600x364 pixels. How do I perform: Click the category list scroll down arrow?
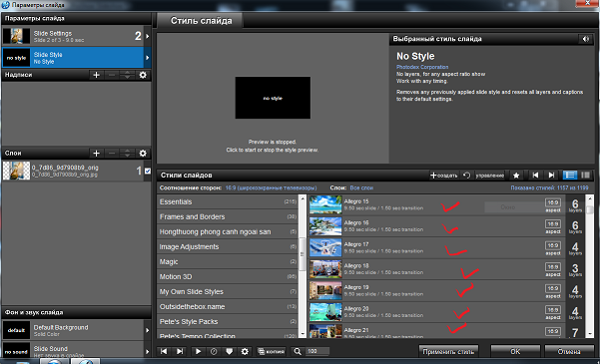coord(302,334)
